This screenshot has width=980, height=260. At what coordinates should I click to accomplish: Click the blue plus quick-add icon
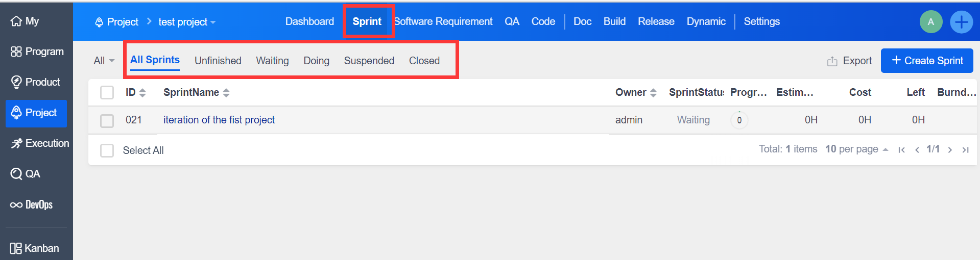coord(961,22)
